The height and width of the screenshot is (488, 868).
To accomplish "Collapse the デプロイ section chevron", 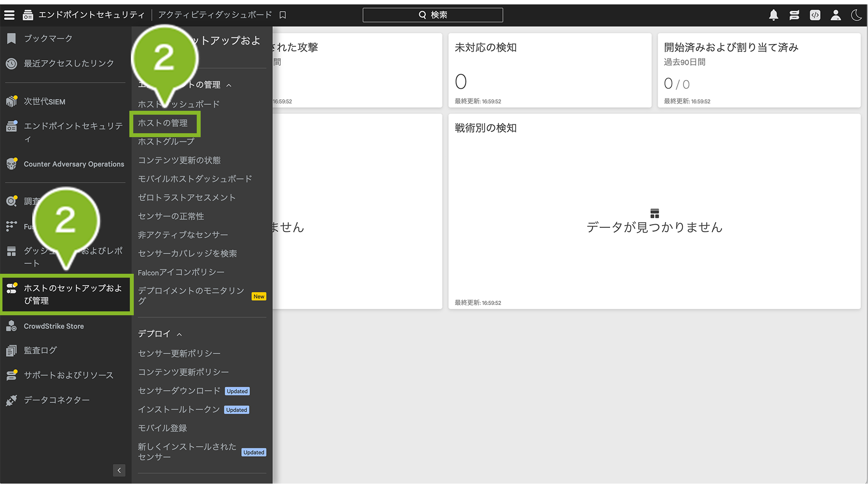I will (180, 334).
